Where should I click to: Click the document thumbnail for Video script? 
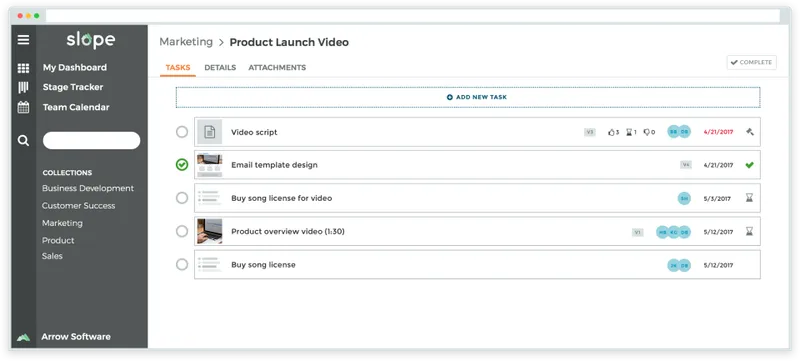(210, 132)
